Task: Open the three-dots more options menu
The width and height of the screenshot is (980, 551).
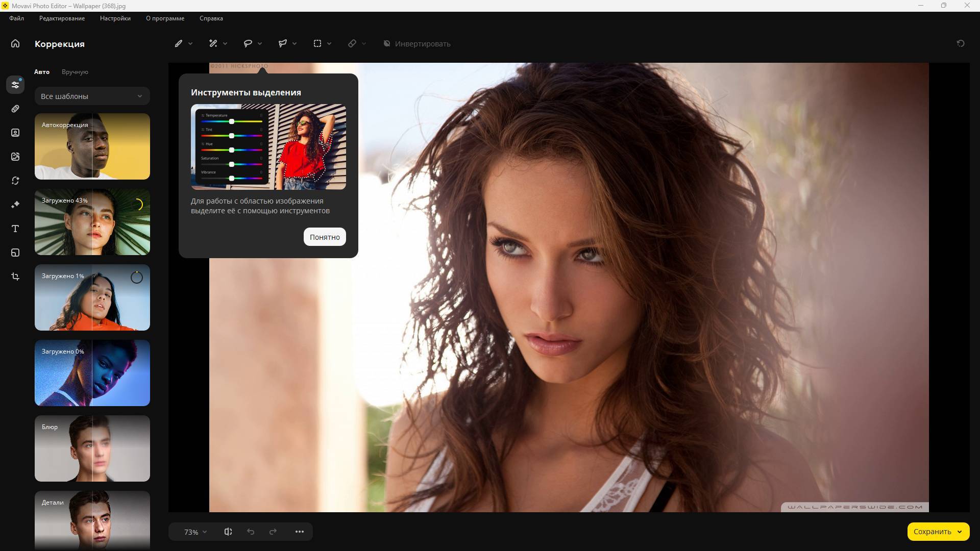Action: pyautogui.click(x=300, y=532)
